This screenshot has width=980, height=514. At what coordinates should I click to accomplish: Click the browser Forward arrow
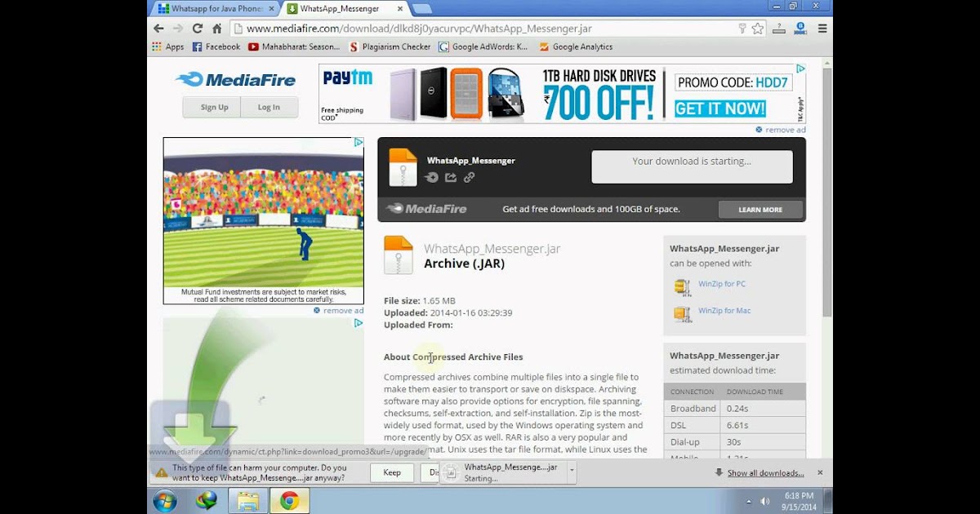[178, 28]
